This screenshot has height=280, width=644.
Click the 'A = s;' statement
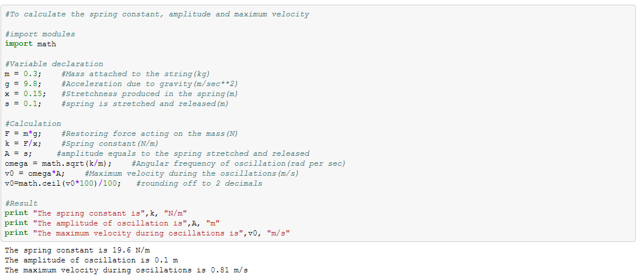tap(18, 153)
